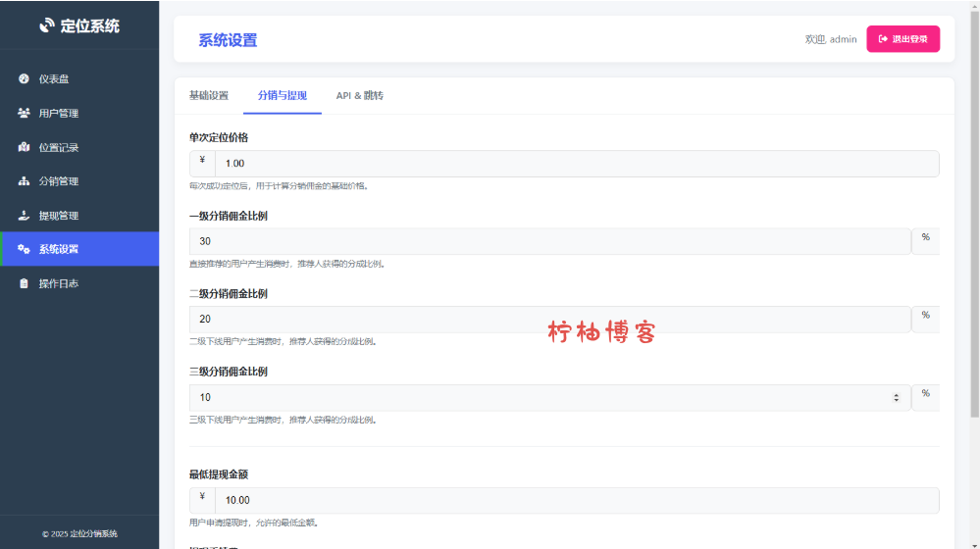Screen dimensions: 980x549
Task: Click the dashboard gauge icon in sidebar
Action: pos(24,79)
